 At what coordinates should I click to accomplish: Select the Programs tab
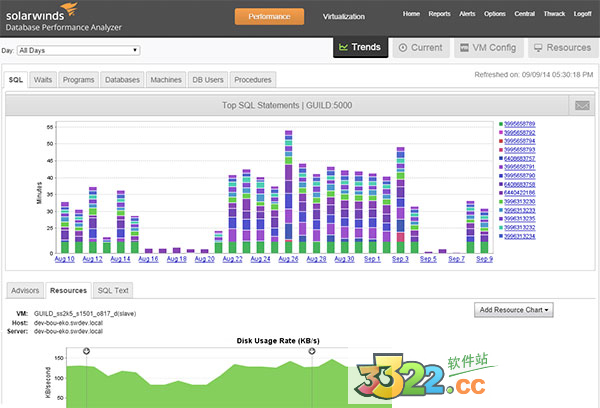(x=78, y=80)
